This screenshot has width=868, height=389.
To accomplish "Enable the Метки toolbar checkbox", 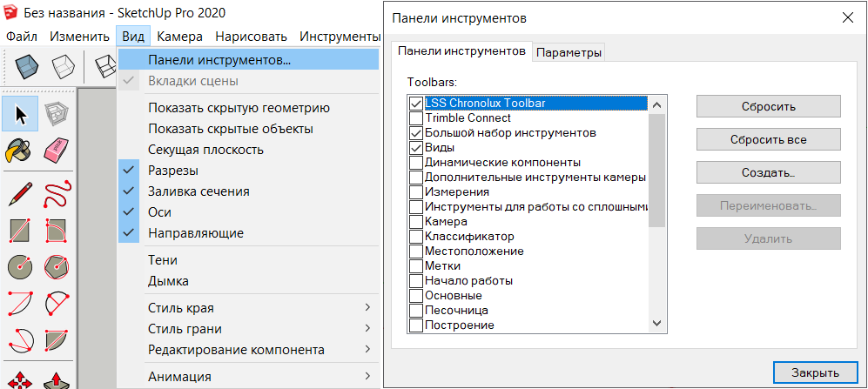I will [415, 266].
